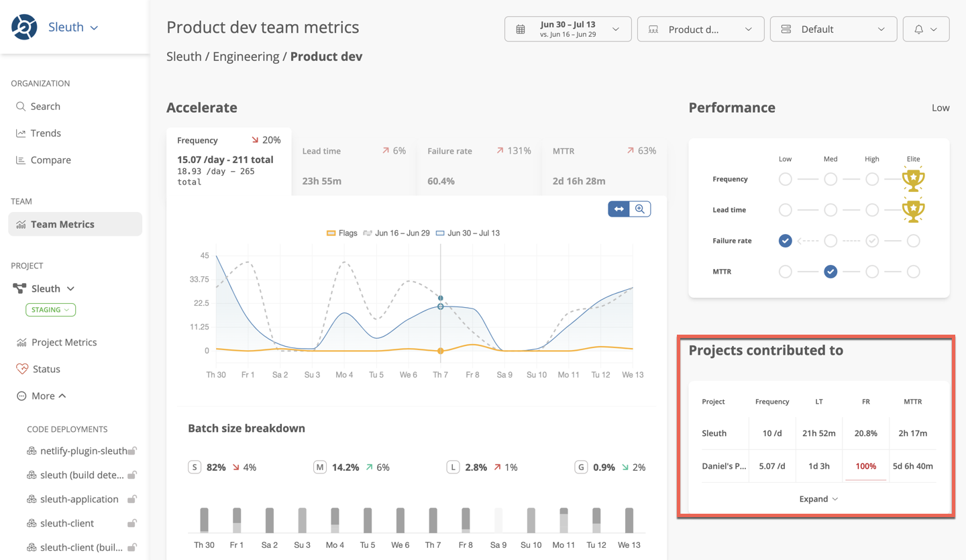966x560 pixels.
Task: Click the Team Metrics icon
Action: (x=21, y=225)
